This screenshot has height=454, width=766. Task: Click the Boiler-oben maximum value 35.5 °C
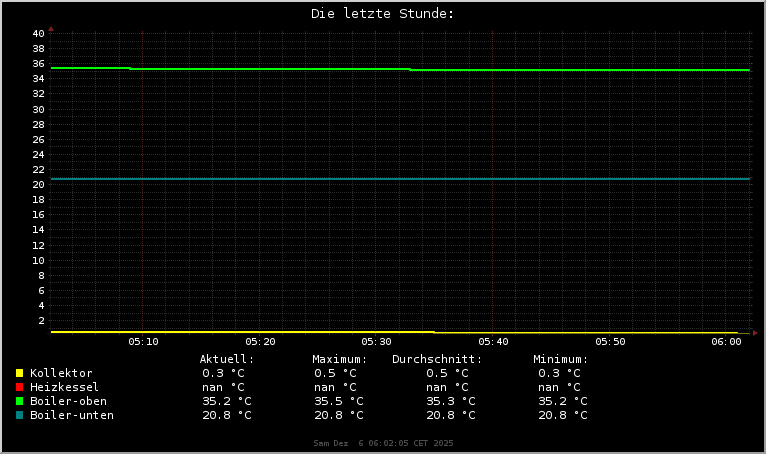(x=339, y=401)
